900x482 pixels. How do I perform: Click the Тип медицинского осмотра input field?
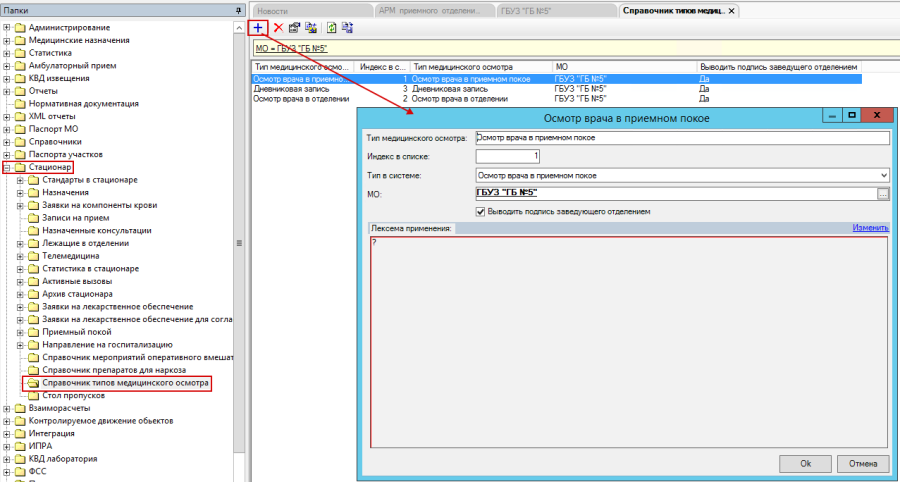click(682, 138)
